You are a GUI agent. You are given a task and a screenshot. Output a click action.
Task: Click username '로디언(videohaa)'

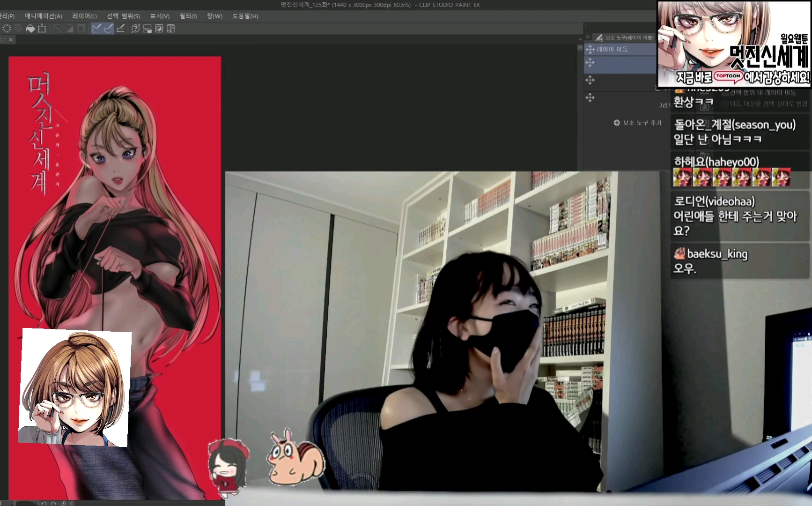coord(714,201)
